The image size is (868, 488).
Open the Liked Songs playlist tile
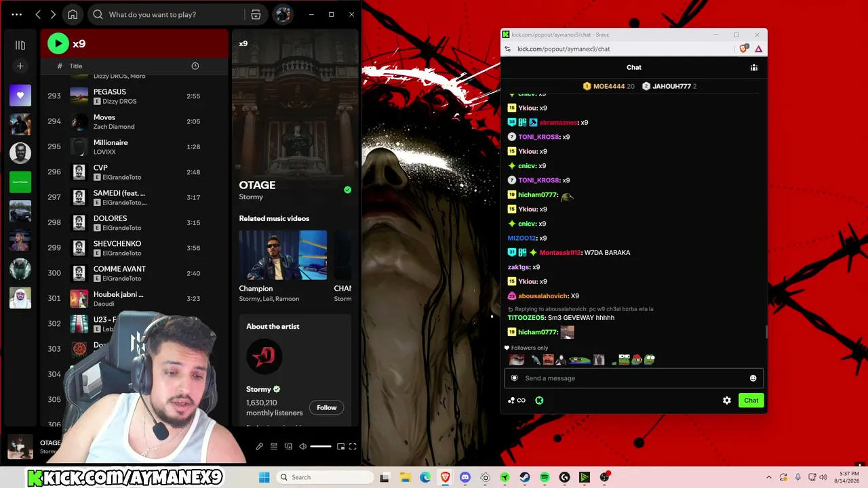pos(20,96)
